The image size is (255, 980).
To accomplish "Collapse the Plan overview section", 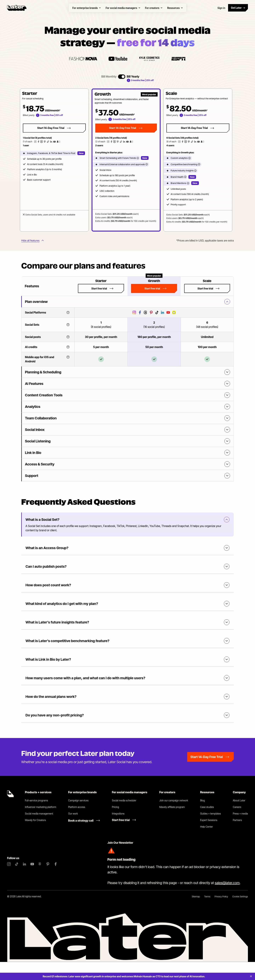I will point(227,302).
